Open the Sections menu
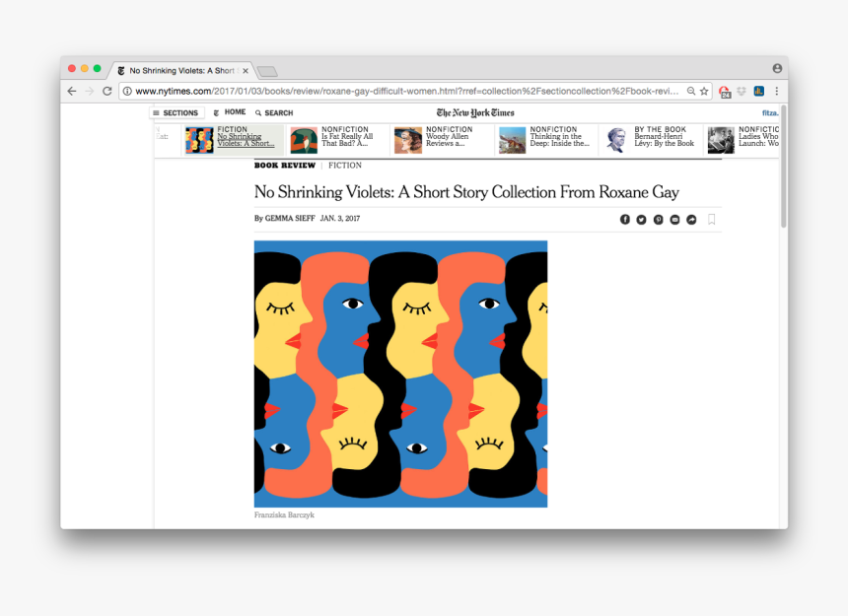 [177, 113]
